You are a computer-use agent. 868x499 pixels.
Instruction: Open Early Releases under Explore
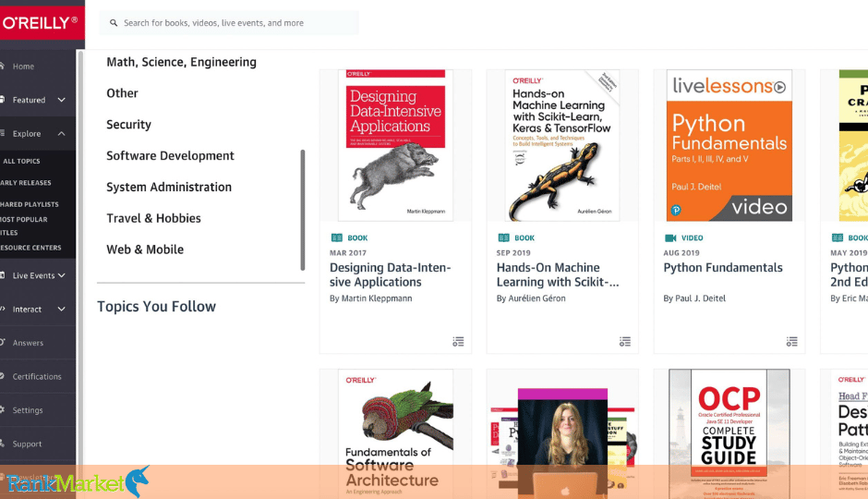(26, 183)
